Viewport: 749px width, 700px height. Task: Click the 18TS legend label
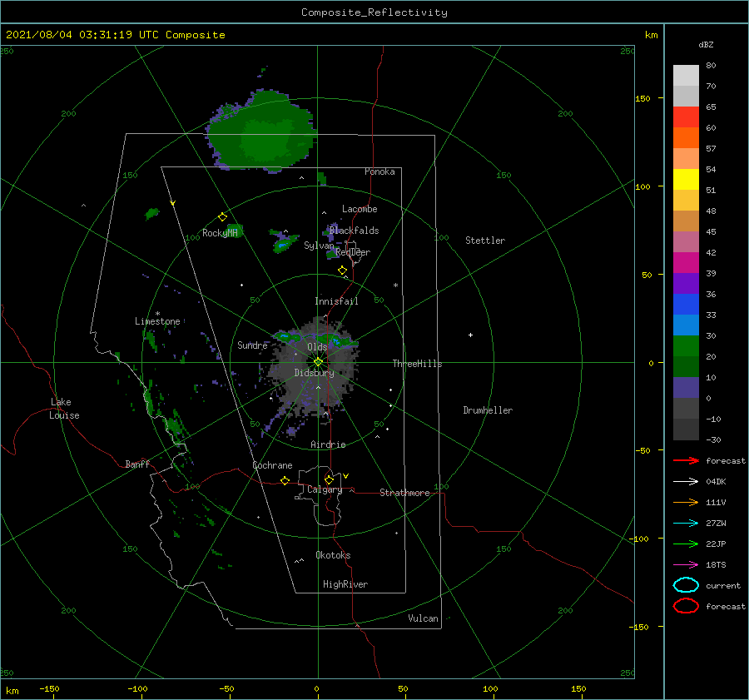716,565
